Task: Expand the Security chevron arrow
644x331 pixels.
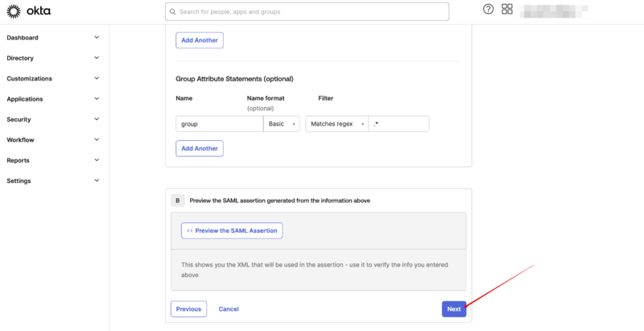Action: coord(97,119)
